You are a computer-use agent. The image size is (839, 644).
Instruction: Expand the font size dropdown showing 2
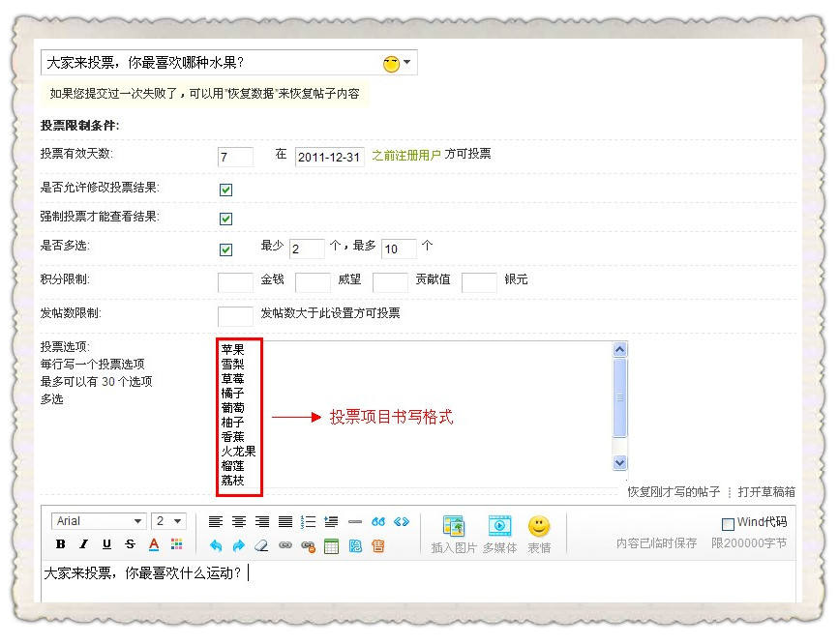click(x=168, y=521)
